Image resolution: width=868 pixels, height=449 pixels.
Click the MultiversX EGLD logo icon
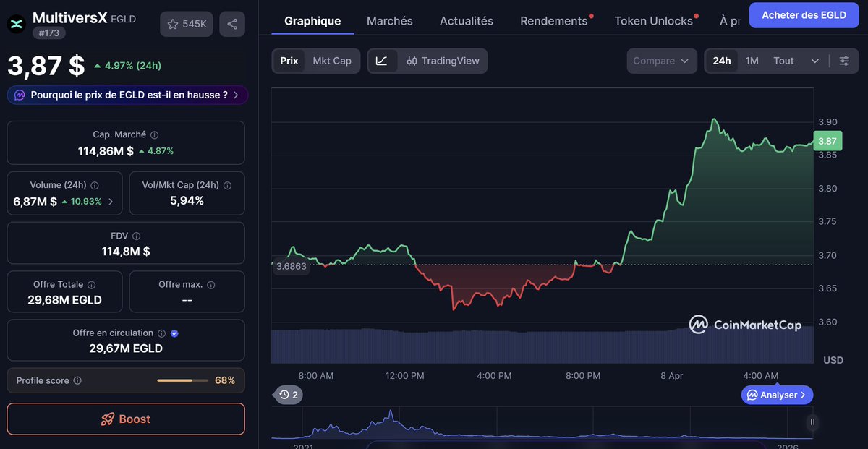[x=16, y=24]
